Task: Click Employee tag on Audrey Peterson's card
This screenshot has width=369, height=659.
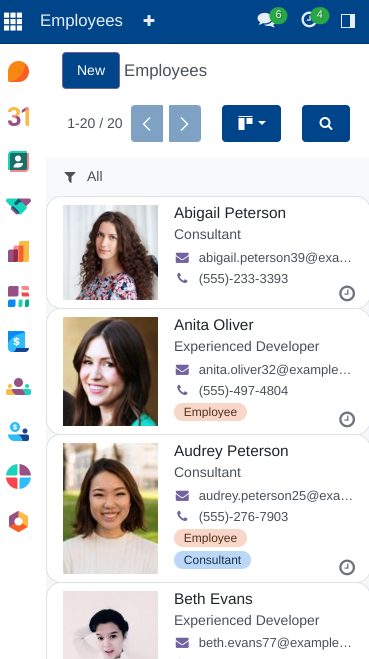Action: 211,538
